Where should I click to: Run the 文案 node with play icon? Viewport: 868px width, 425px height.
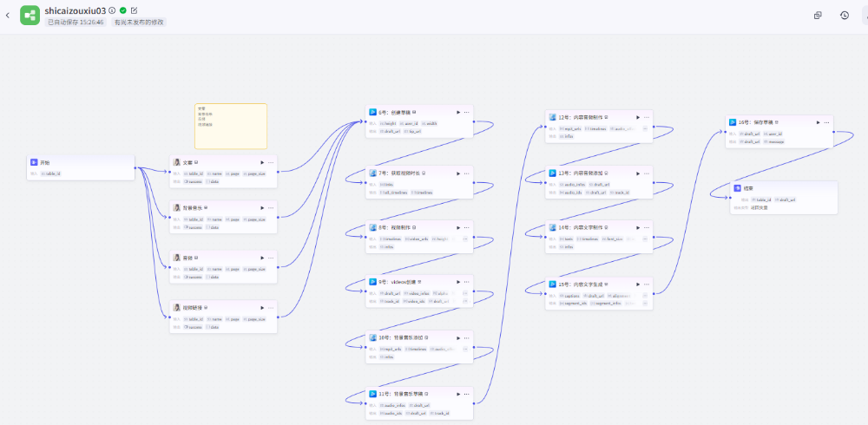(262, 162)
